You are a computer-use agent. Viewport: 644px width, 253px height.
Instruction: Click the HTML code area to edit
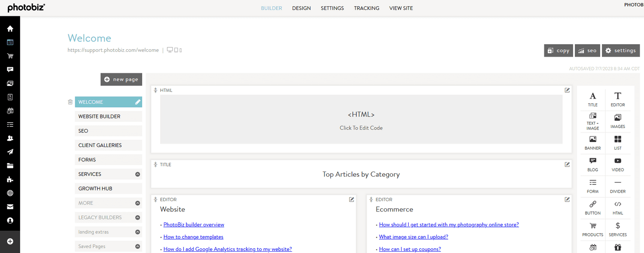point(361,120)
